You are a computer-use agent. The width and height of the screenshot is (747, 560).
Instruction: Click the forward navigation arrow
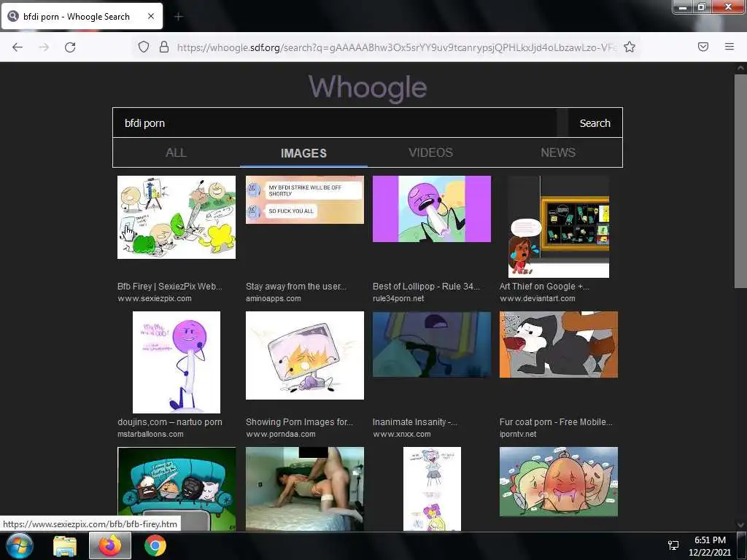click(44, 47)
